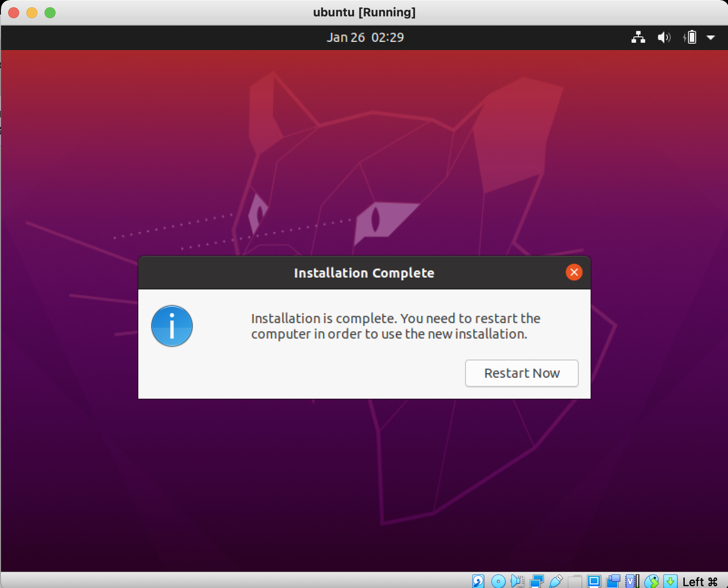Click the VirtualBox network adapters icon
Viewport: 728px width, 588px height.
click(537, 581)
